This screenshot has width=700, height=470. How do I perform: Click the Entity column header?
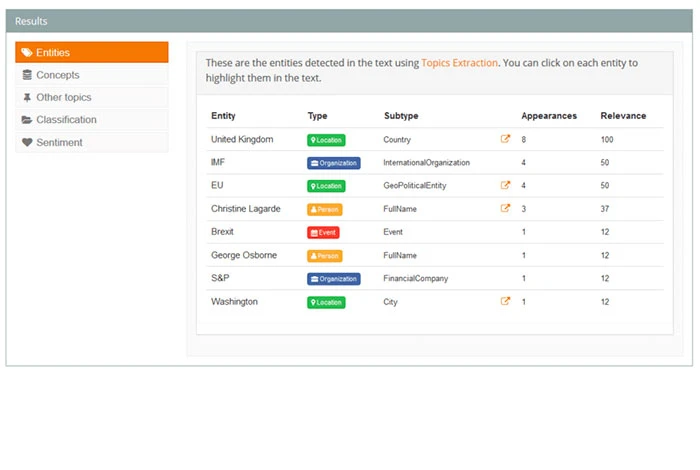tap(223, 116)
